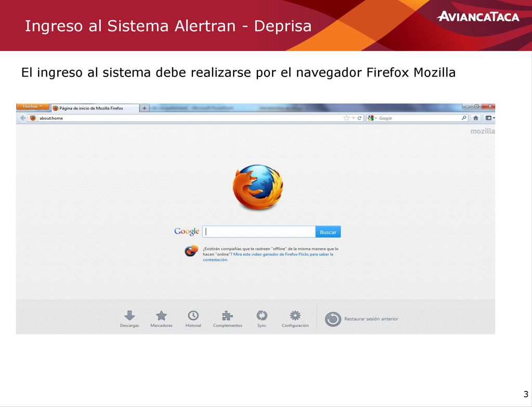Open Marcadores bookmarks icon

pos(162,319)
